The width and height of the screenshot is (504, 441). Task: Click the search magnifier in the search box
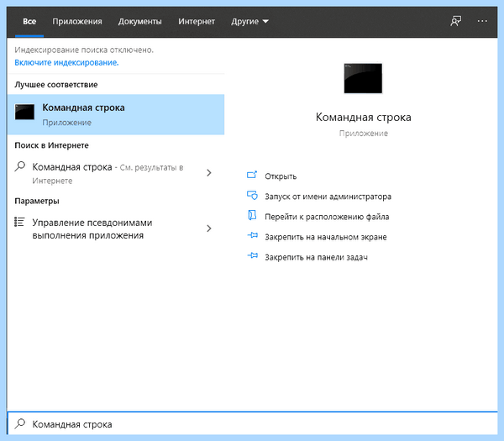click(20, 423)
